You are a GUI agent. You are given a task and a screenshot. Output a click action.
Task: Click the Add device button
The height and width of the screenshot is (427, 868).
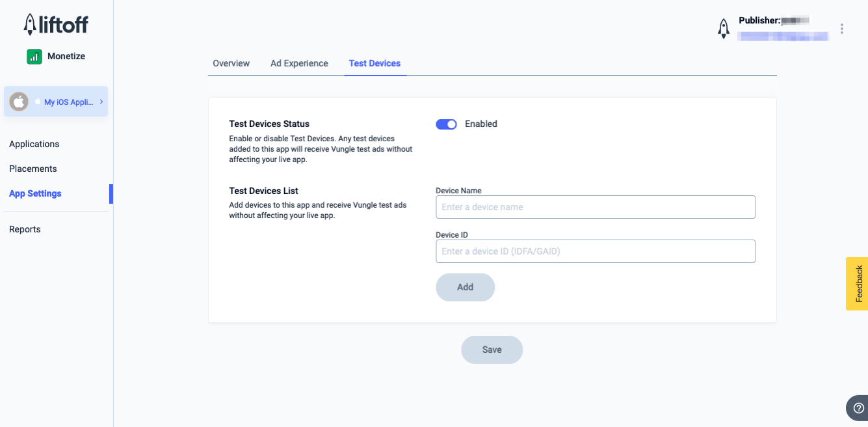pyautogui.click(x=465, y=287)
